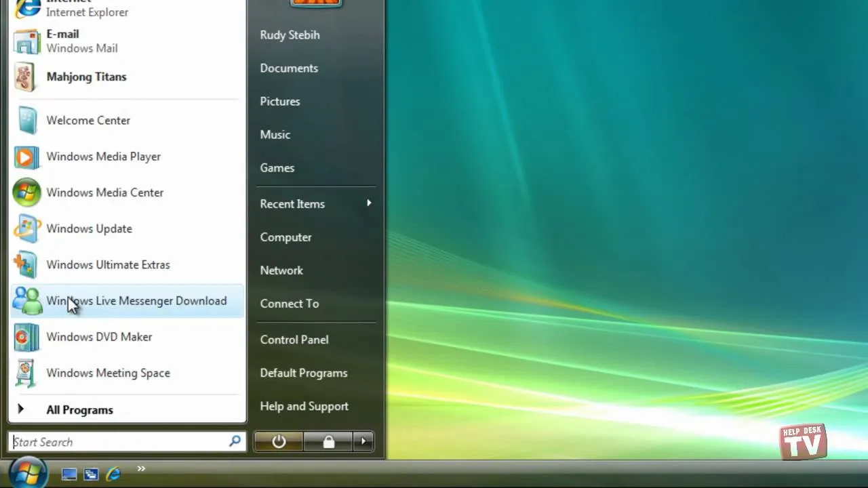Click the All Programs label
868x488 pixels.
pyautogui.click(x=79, y=410)
